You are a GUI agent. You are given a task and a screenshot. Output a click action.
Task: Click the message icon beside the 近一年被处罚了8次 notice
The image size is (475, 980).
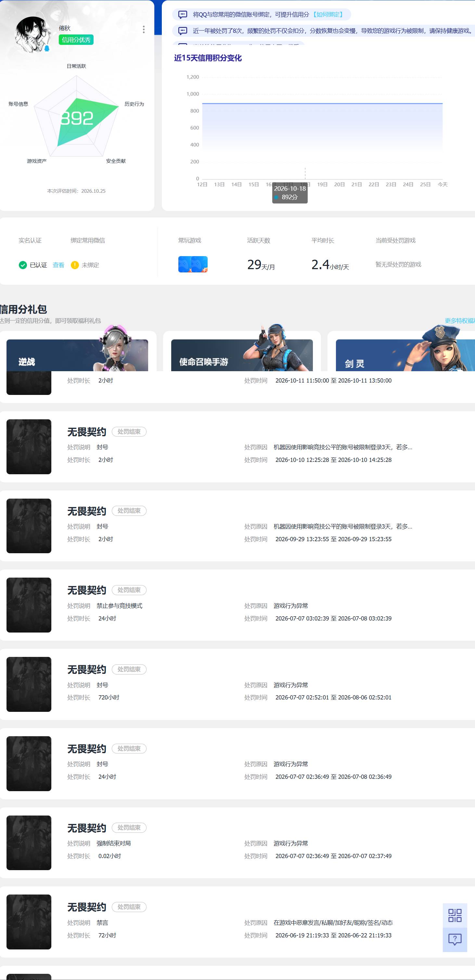coord(183,31)
